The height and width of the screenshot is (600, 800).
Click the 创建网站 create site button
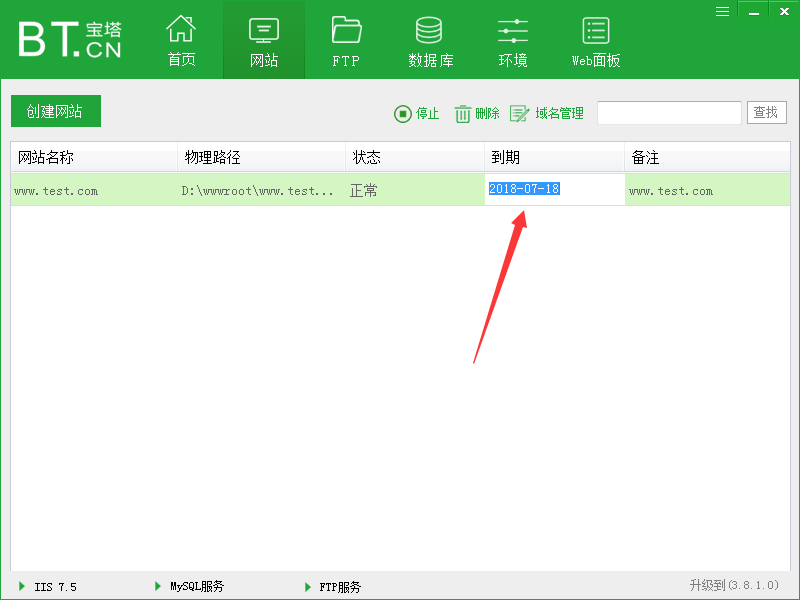[x=55, y=111]
